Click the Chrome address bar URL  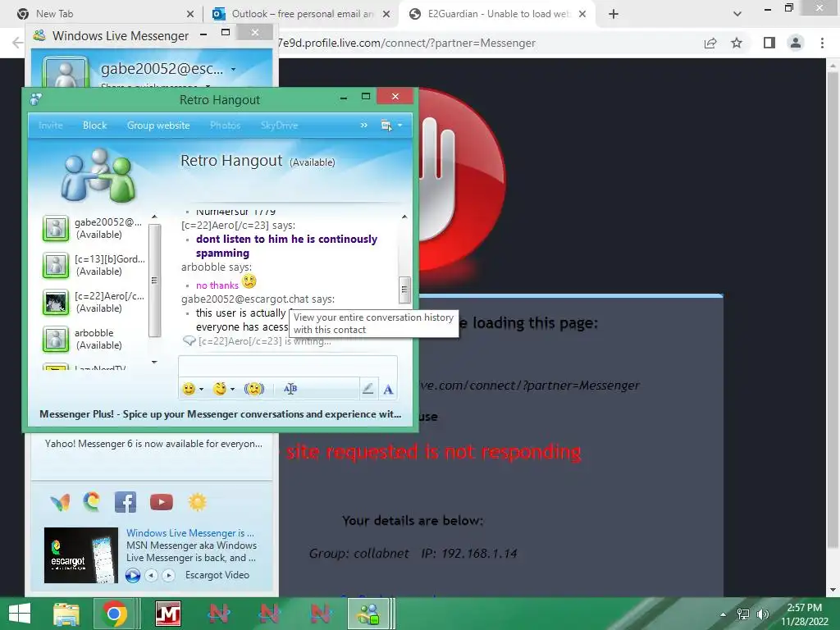[x=407, y=43]
